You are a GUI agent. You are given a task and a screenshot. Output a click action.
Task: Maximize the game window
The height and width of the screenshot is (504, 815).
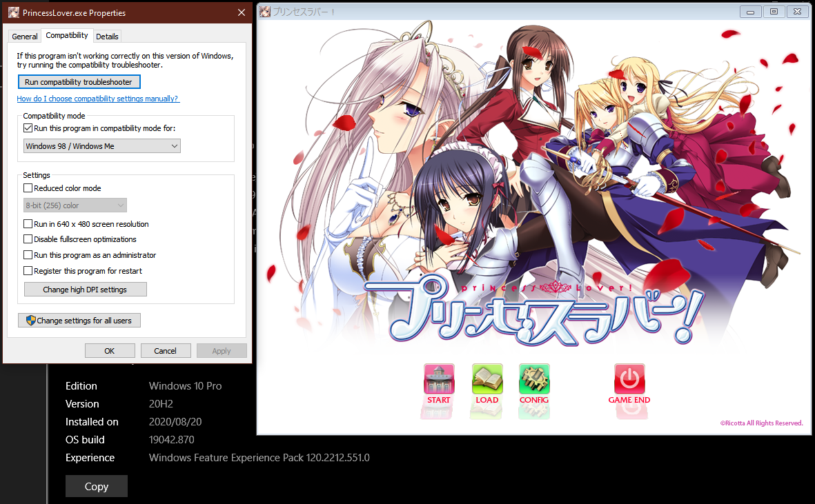coord(774,12)
